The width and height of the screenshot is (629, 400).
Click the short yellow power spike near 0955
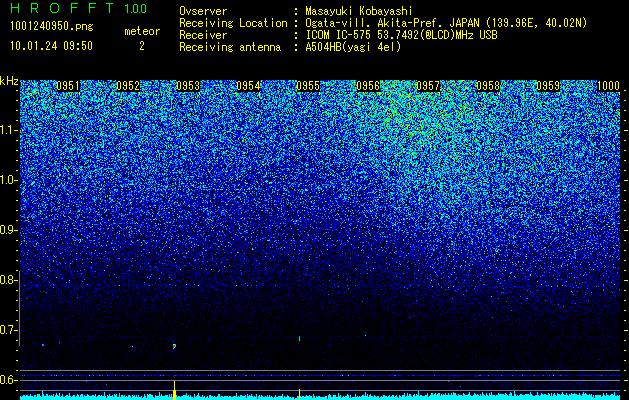pos(300,394)
